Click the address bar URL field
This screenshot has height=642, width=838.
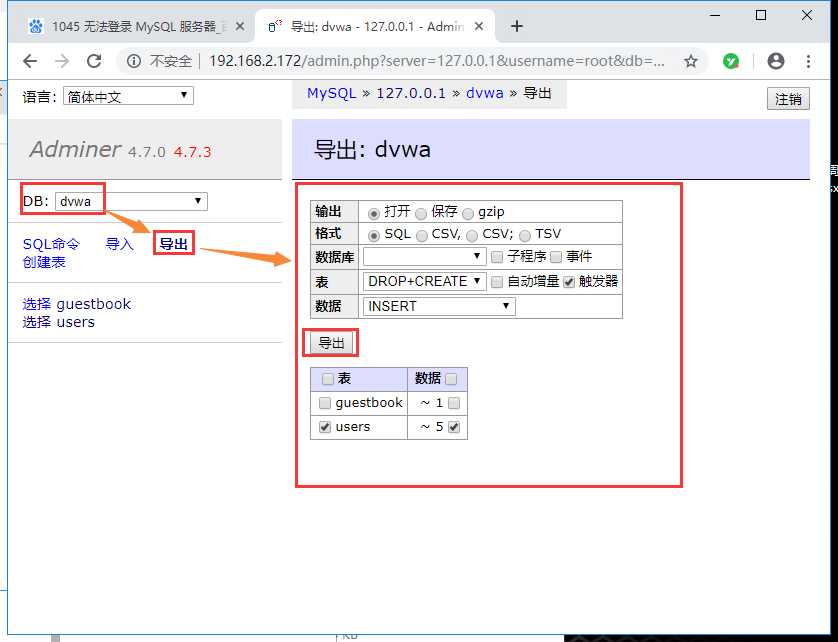click(x=436, y=61)
